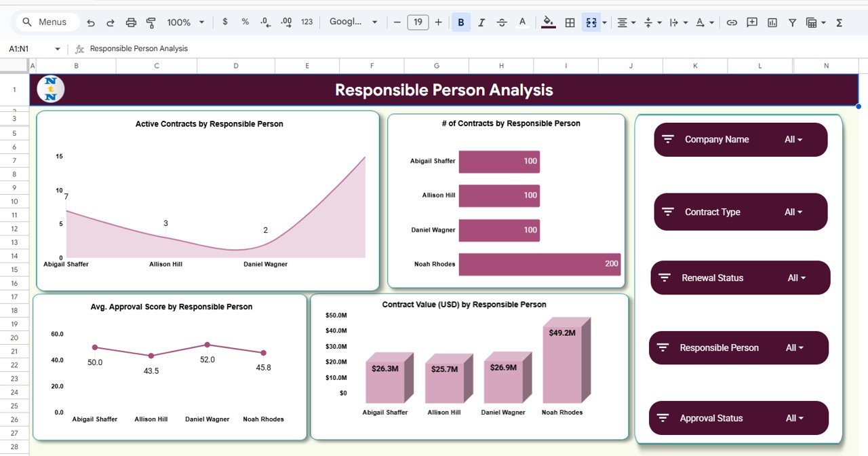This screenshot has height=456, width=868.
Task: Insert a comment
Action: pyautogui.click(x=751, y=22)
